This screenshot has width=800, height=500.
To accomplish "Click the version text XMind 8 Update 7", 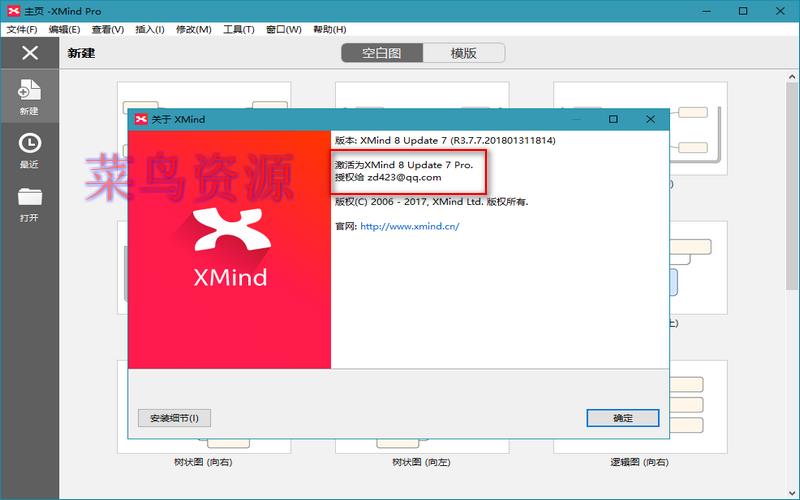I will (403, 140).
